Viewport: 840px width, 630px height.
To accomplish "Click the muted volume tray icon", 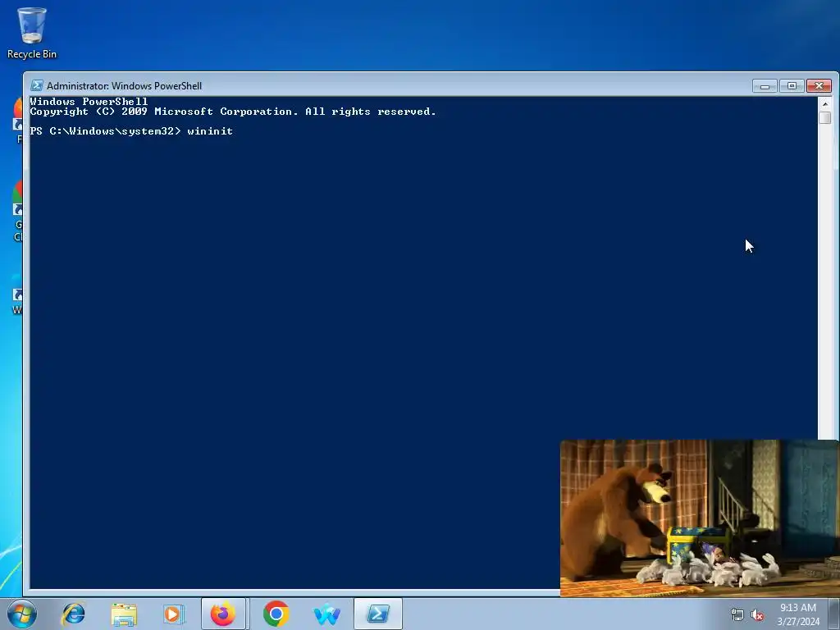I will [757, 615].
